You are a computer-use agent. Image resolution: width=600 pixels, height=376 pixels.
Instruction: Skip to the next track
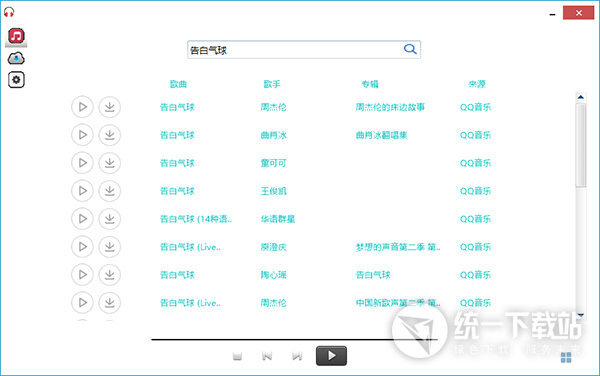coord(297,356)
